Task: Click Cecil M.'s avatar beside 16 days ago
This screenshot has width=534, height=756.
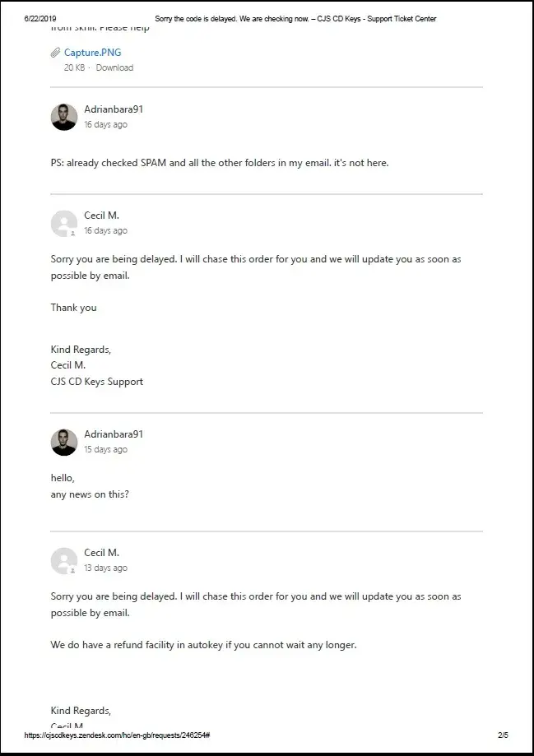Action: (64, 223)
